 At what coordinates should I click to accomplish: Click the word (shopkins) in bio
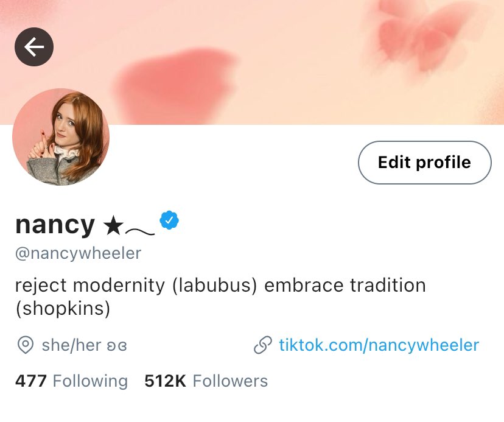[63, 308]
